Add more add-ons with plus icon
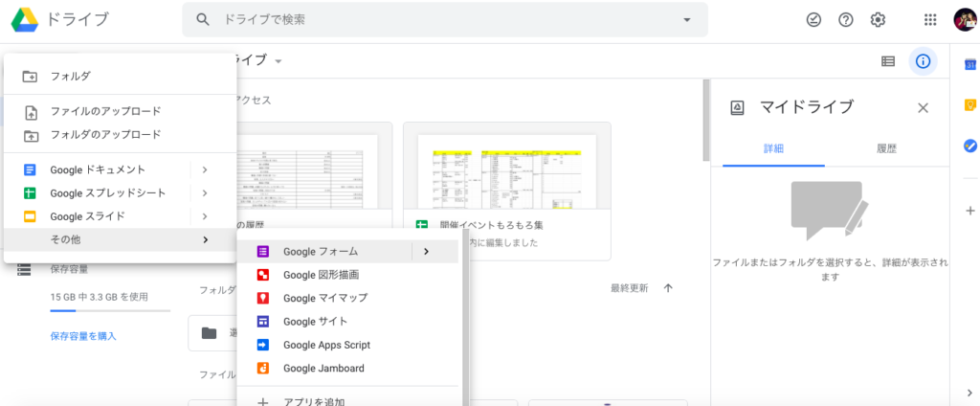 pos(970,211)
